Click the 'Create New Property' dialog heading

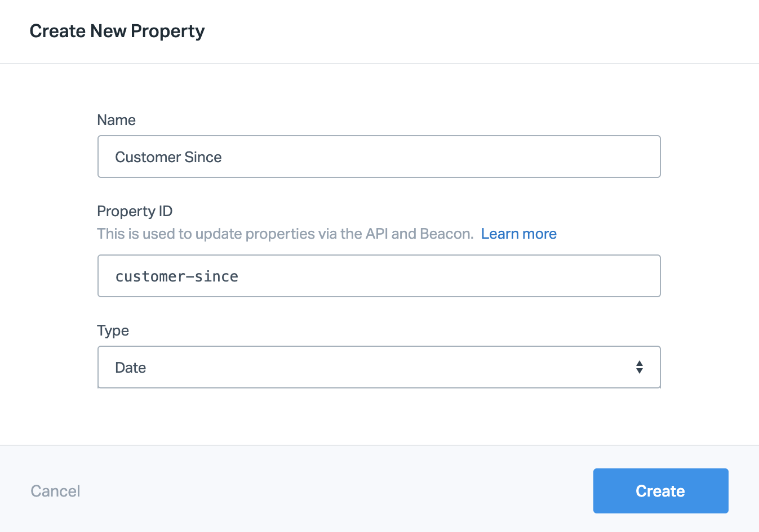[x=117, y=31]
